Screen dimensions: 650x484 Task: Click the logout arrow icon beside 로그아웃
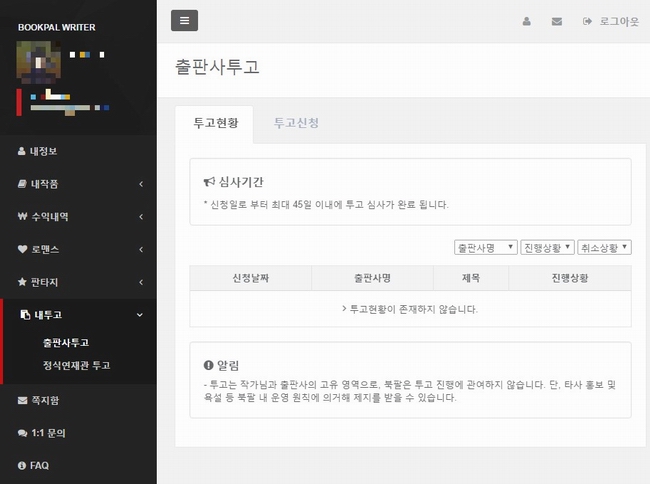tap(587, 21)
